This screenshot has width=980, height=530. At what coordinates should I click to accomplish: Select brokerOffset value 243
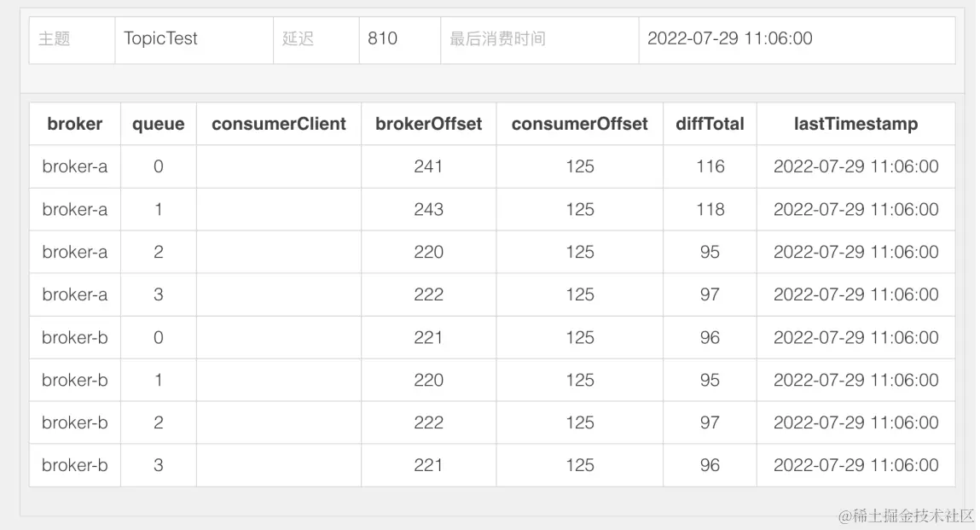[x=429, y=209]
